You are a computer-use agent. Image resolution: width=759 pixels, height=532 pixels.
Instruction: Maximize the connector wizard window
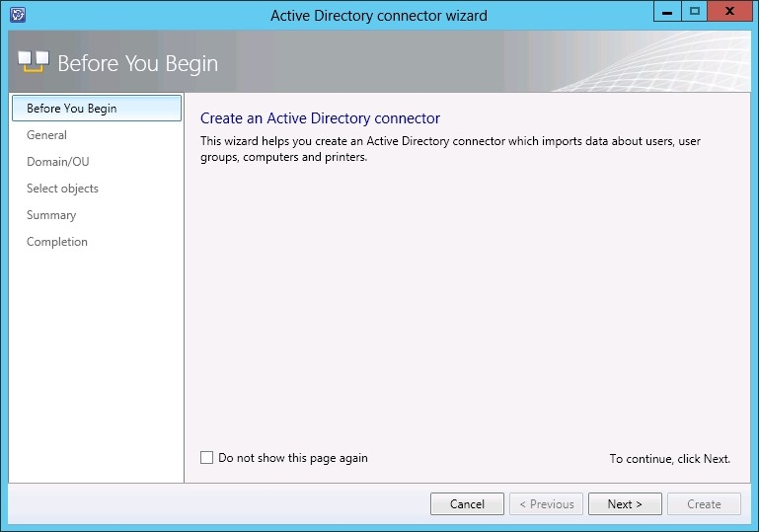click(694, 12)
